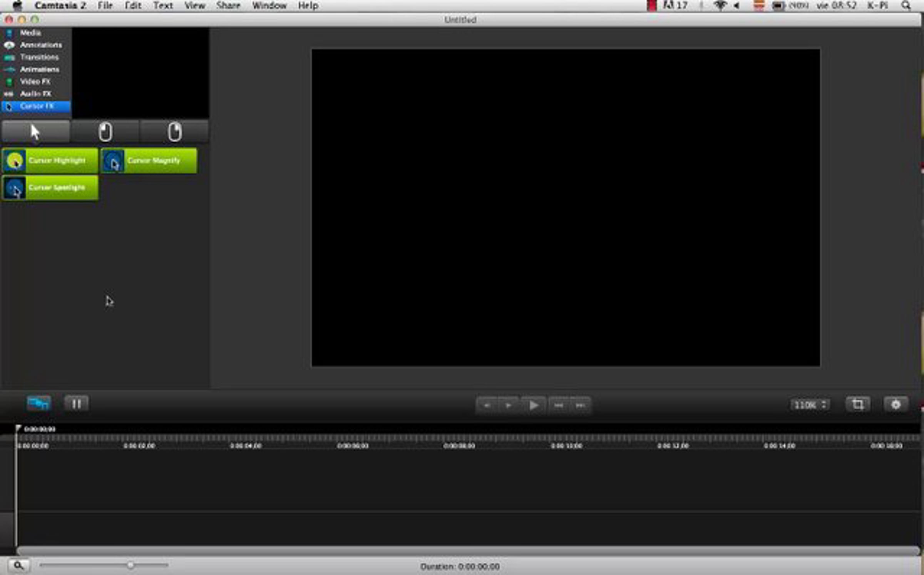Open the Annotations panel

point(40,45)
